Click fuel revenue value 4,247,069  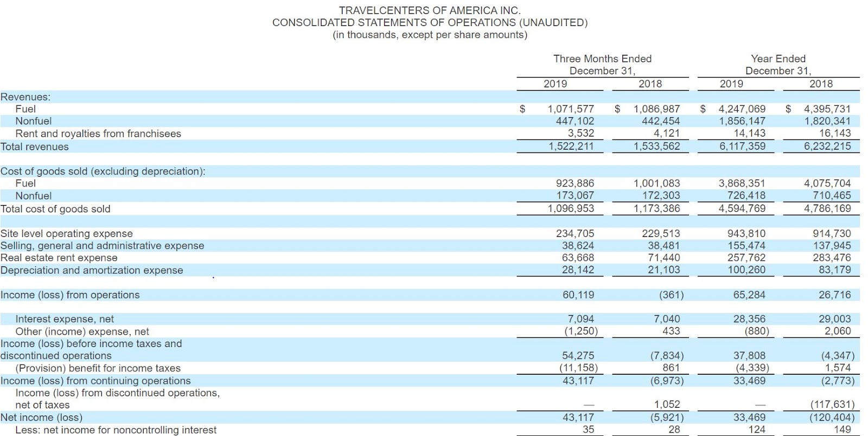(742, 109)
